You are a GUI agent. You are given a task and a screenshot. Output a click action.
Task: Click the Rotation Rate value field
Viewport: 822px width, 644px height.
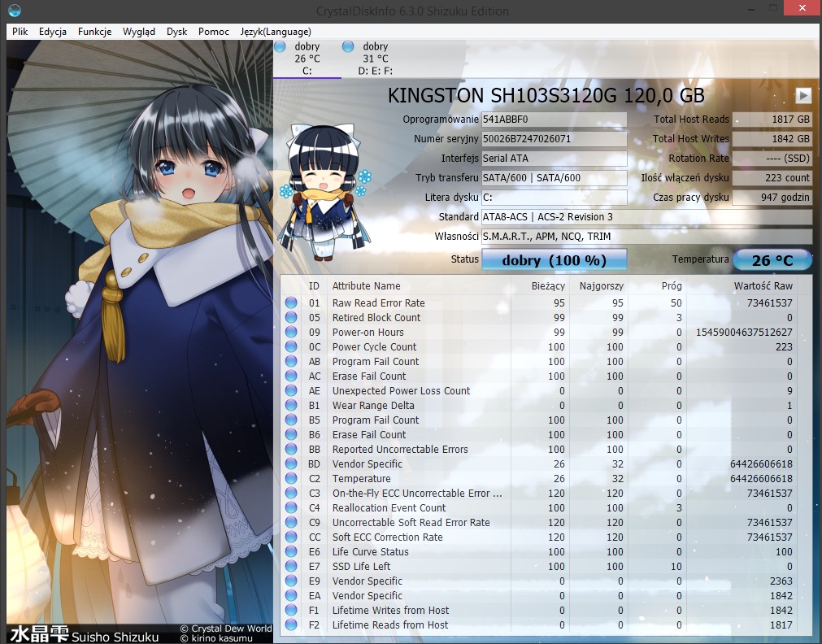click(x=772, y=159)
